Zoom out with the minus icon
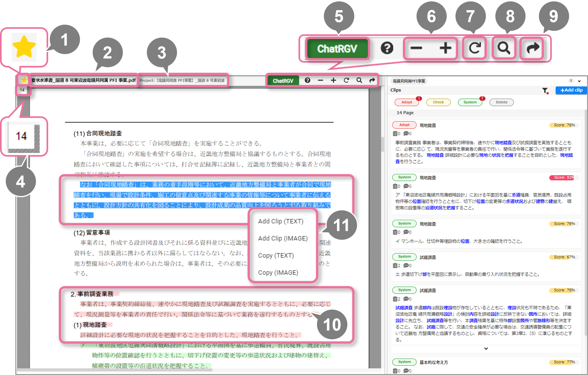 coord(320,80)
